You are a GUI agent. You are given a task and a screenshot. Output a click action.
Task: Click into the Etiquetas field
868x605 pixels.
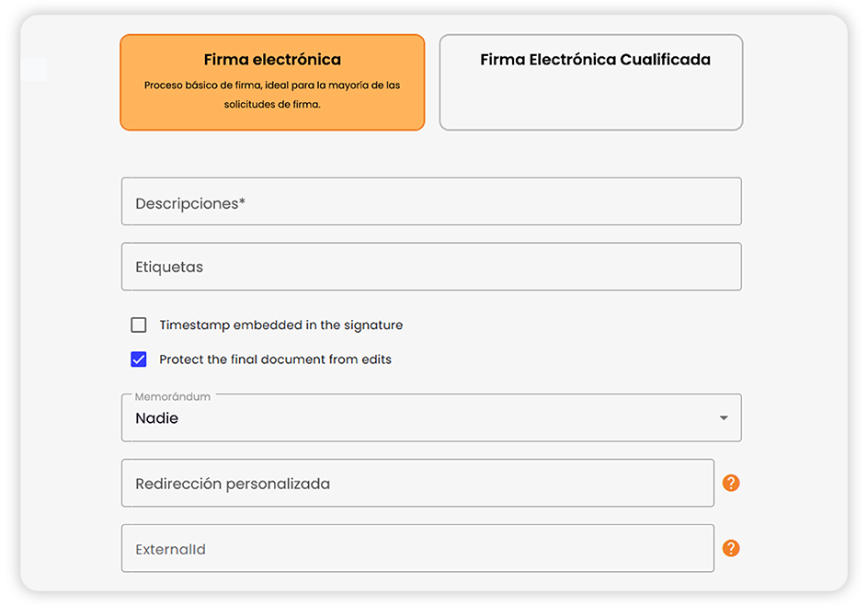point(431,267)
